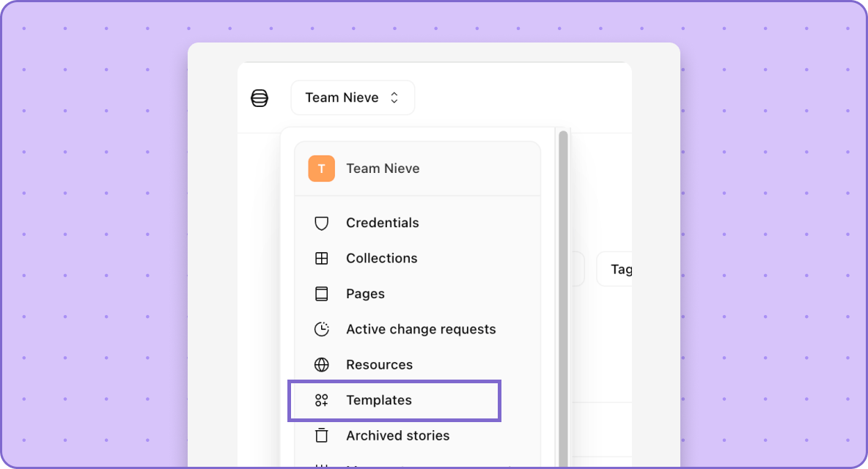Go to Collections
868x469 pixels.
[381, 258]
